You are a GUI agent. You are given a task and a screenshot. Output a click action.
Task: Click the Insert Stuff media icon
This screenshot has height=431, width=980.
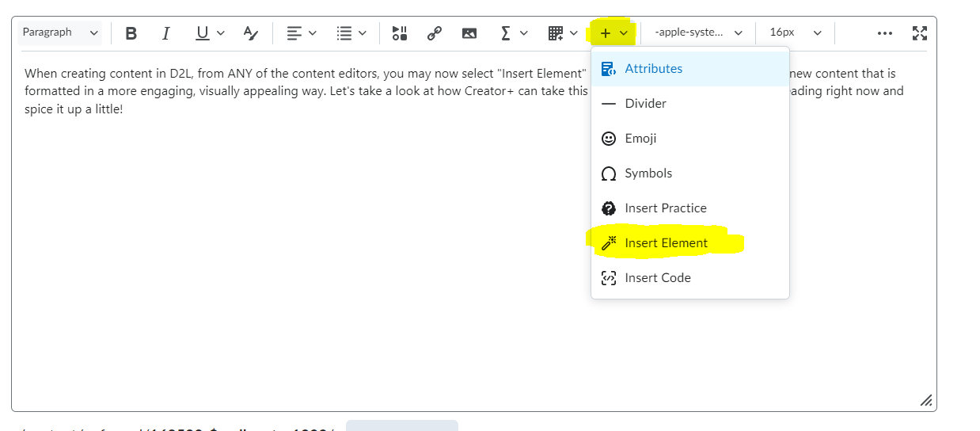(x=400, y=33)
